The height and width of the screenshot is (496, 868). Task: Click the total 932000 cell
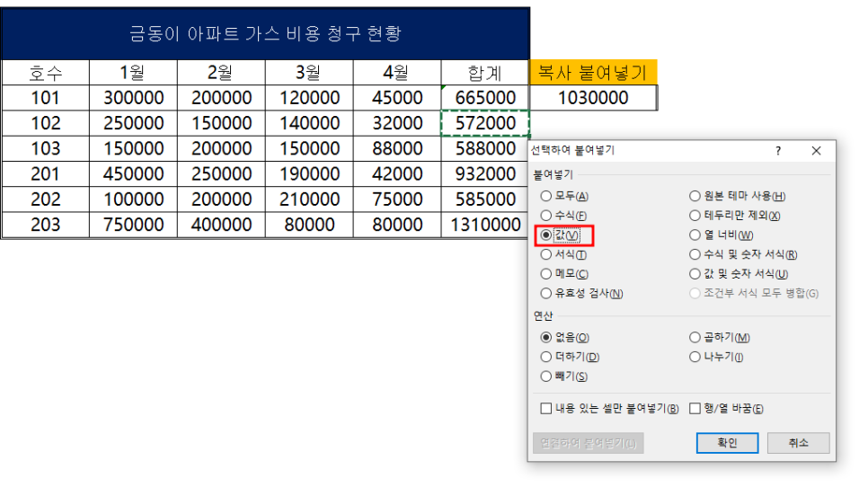click(x=485, y=173)
